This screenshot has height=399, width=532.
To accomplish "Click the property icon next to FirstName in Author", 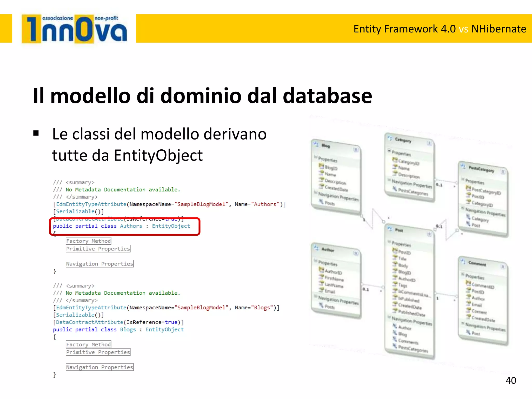I will tap(321, 277).
